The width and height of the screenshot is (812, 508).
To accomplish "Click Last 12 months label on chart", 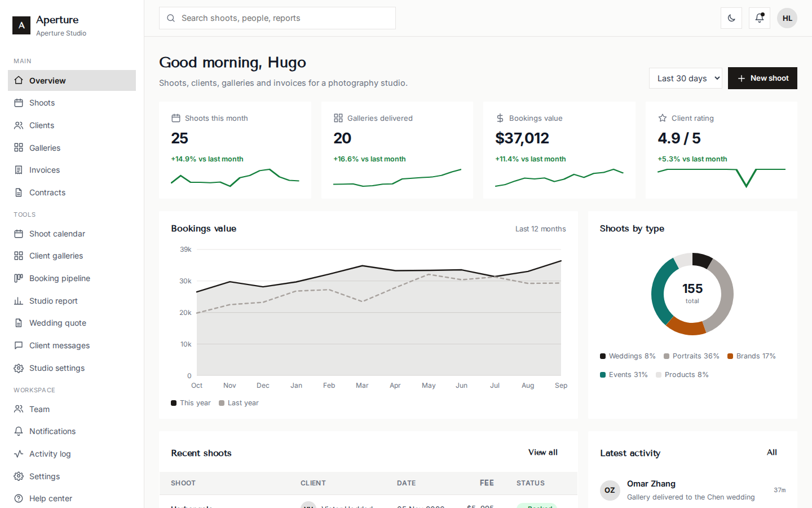I will coord(541,229).
